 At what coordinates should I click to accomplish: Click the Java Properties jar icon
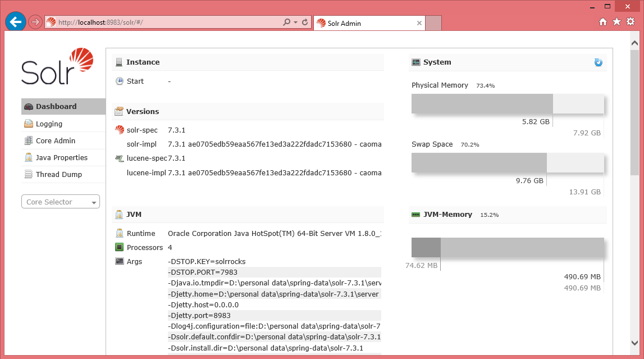coord(28,157)
